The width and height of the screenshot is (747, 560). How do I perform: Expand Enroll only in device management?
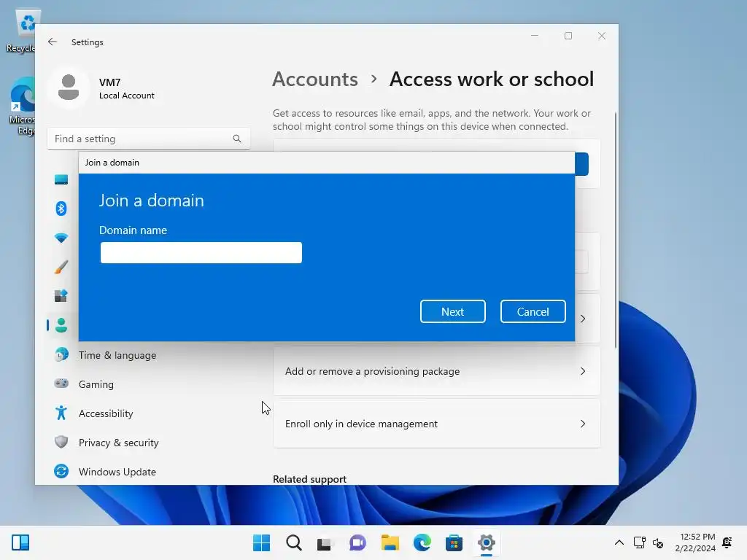tap(436, 424)
